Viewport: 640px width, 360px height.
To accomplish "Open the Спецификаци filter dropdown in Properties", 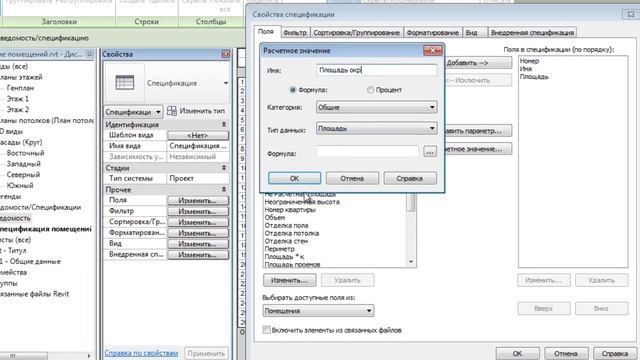I will tap(133, 111).
